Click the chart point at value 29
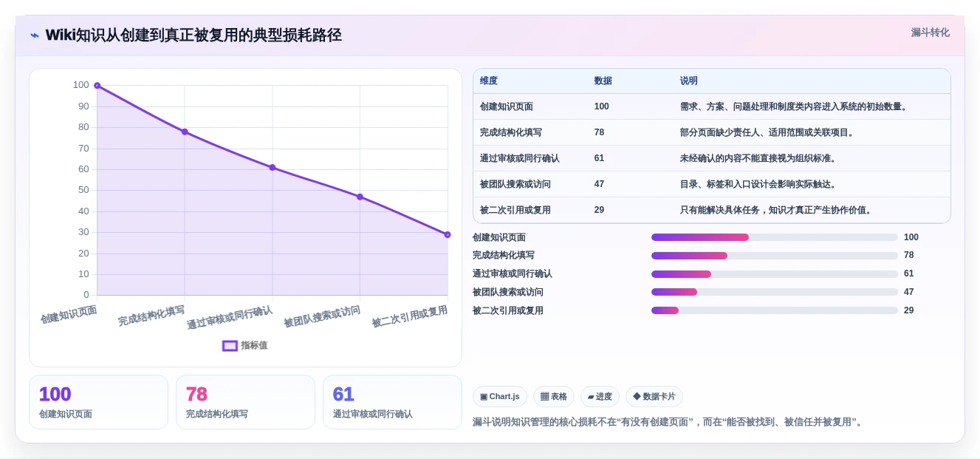Image resolution: width=980 pixels, height=459 pixels. [x=448, y=234]
